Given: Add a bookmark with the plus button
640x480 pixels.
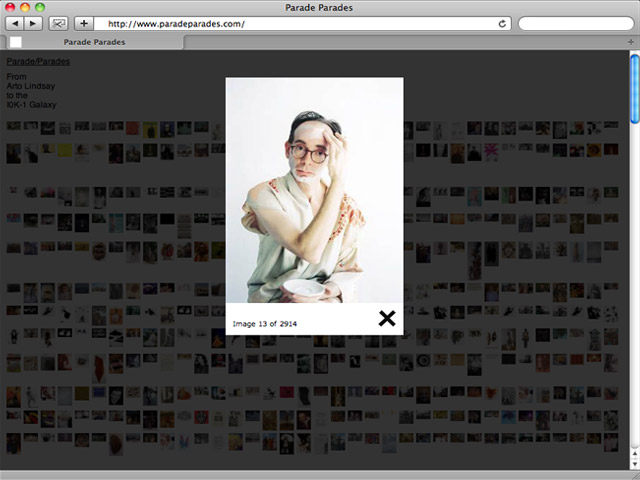Looking at the screenshot, I should point(84,24).
